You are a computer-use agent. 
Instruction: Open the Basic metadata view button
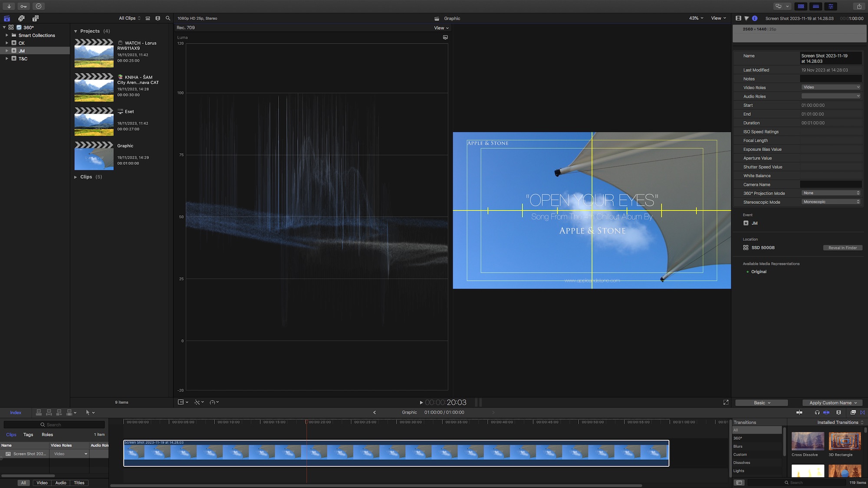(762, 403)
